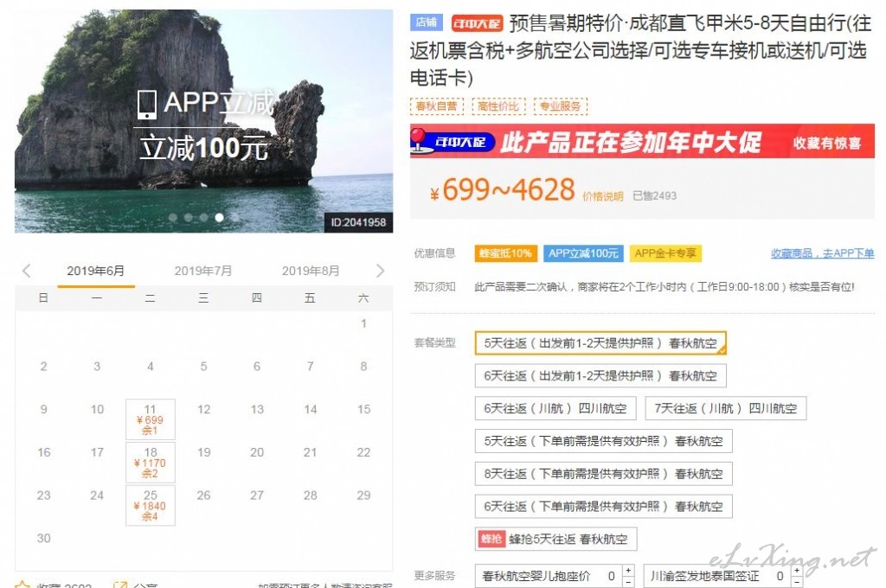
Task: Pick June 25 priced ¥1840
Action: click(151, 505)
